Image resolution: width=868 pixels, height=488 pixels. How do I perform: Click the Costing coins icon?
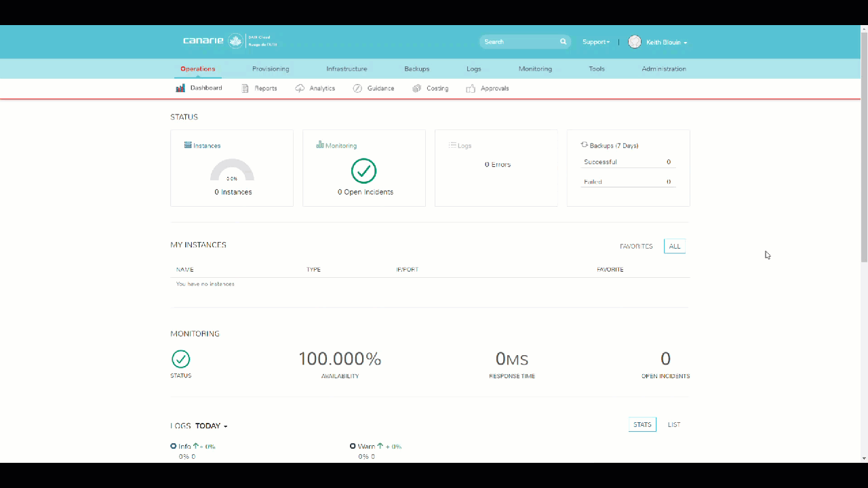[x=417, y=88]
